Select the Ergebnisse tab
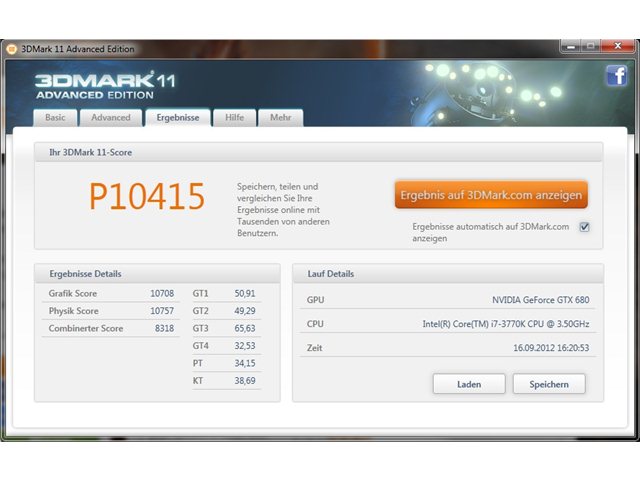640x480 pixels. 178,118
